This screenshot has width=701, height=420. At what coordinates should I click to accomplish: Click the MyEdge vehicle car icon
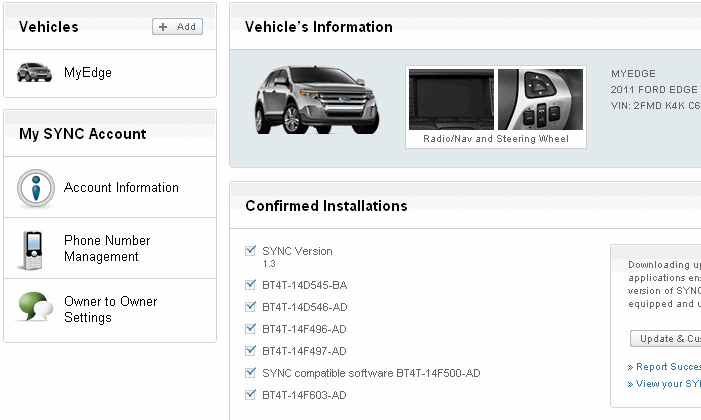click(x=36, y=73)
